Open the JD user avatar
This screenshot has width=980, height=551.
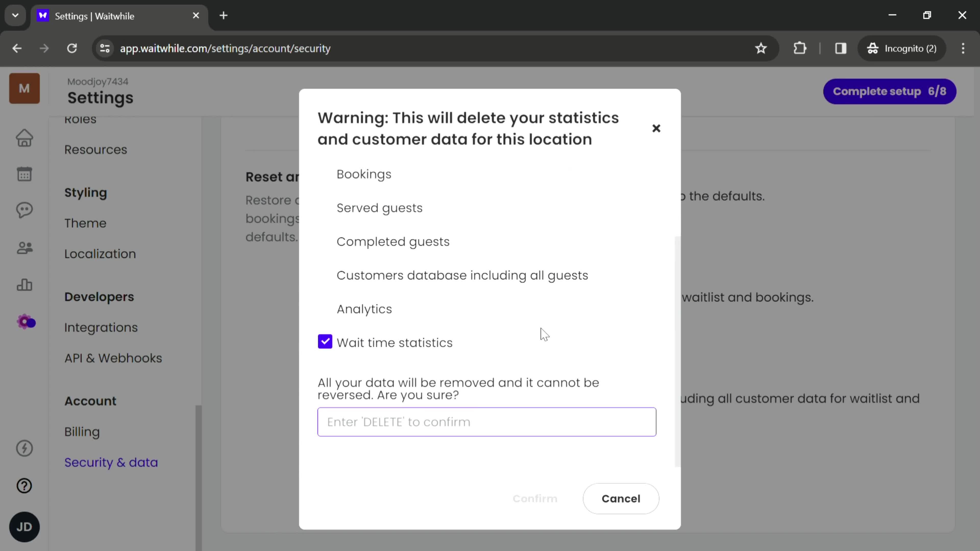click(24, 527)
